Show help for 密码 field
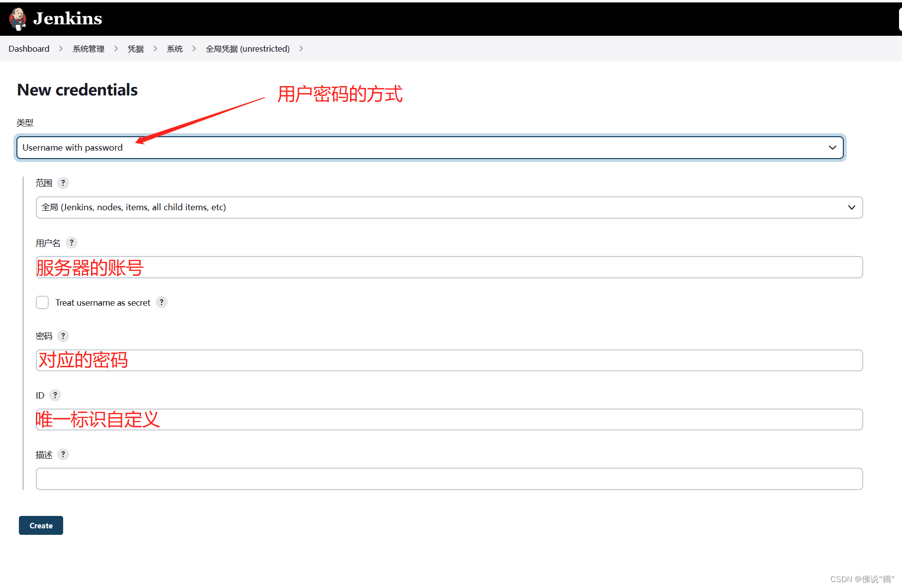This screenshot has height=588, width=902. (x=63, y=336)
